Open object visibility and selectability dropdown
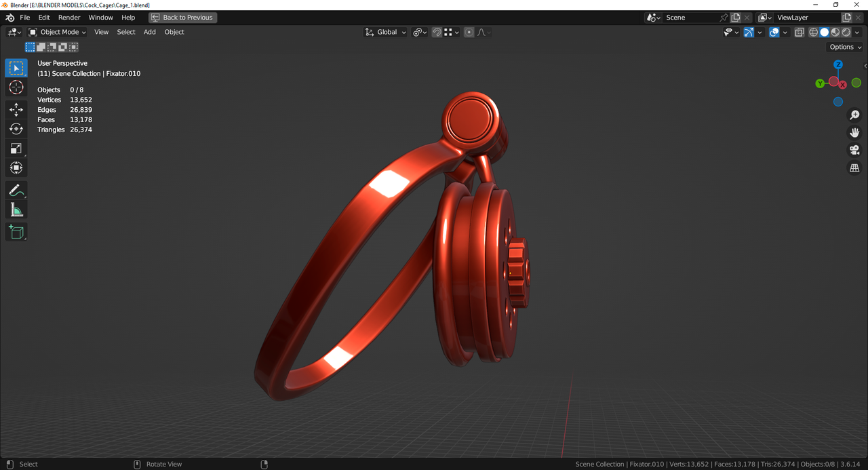Viewport: 868px width, 470px height. (731, 32)
